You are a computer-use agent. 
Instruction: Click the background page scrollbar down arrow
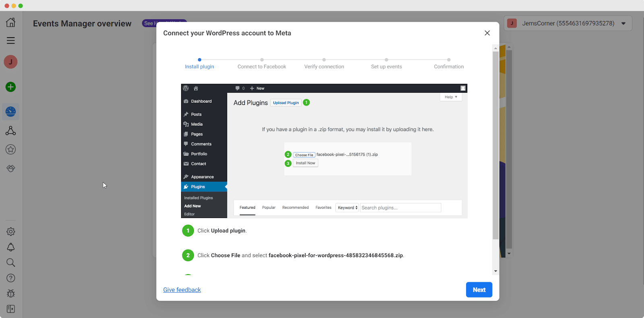coord(509,254)
